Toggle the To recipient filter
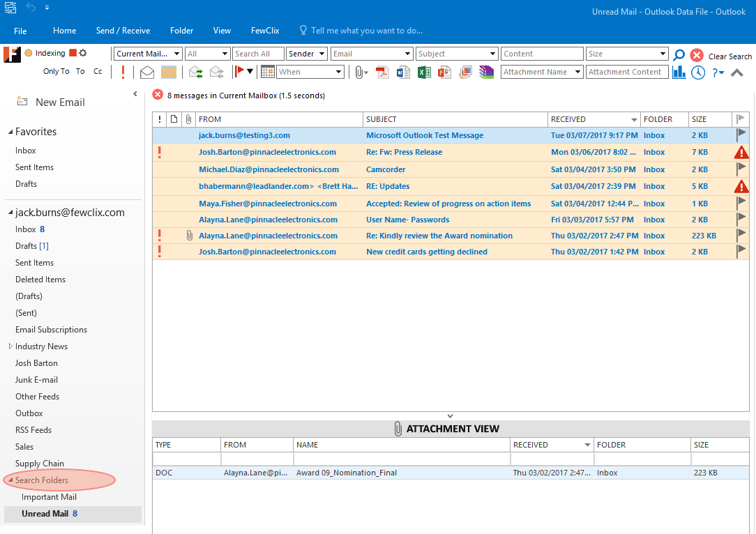This screenshot has height=534, width=756. coord(80,71)
